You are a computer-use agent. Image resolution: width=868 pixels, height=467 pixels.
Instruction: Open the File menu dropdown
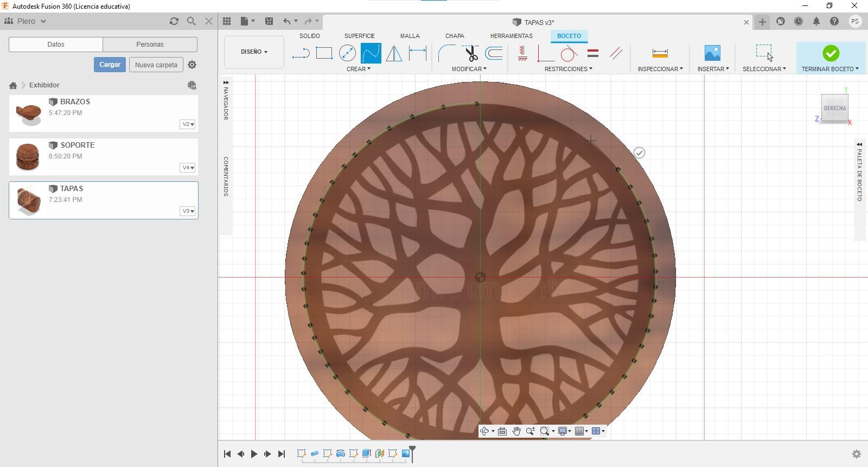pyautogui.click(x=247, y=21)
